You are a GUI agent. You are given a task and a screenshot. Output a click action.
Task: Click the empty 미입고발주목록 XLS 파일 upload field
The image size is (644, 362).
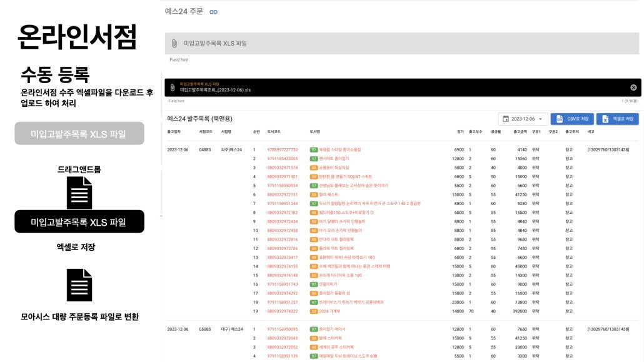[400, 44]
